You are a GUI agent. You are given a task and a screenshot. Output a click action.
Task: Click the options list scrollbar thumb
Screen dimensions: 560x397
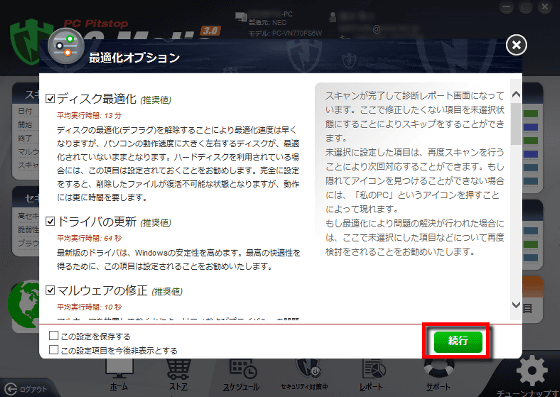(516, 124)
